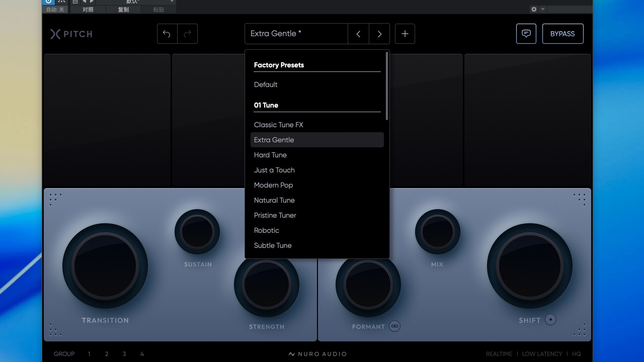Click the 01 Tune category header
Viewport: 644px width, 362px height.
coord(266,105)
